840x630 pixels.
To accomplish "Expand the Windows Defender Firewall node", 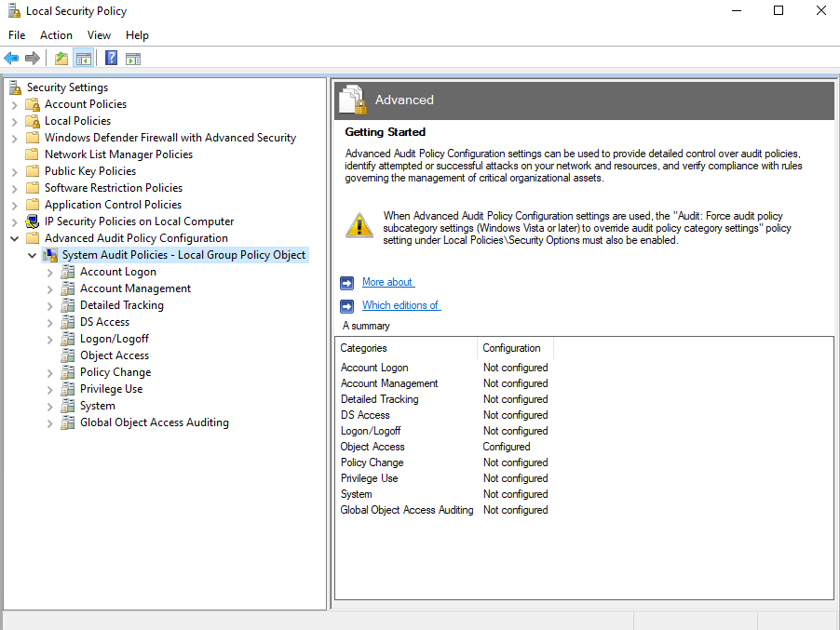I will 15,138.
